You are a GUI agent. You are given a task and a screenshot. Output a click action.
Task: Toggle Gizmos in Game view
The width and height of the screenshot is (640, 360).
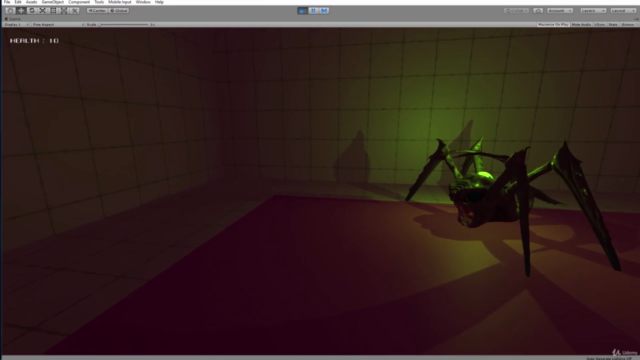(x=628, y=24)
